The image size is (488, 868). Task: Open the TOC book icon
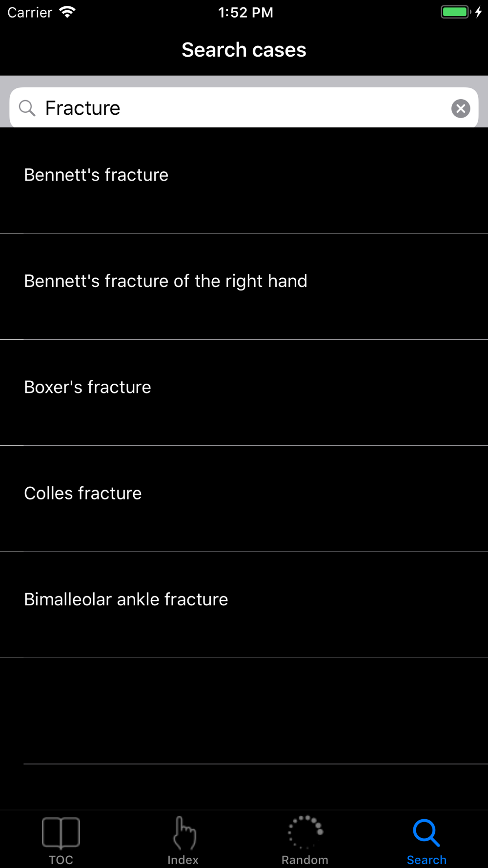coord(61,833)
